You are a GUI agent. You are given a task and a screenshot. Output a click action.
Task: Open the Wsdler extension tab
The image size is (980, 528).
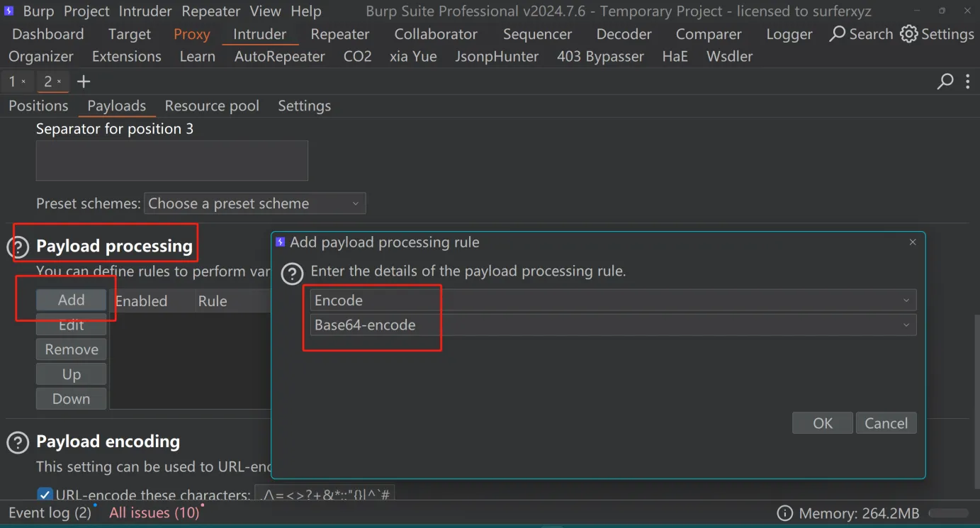pyautogui.click(x=730, y=56)
